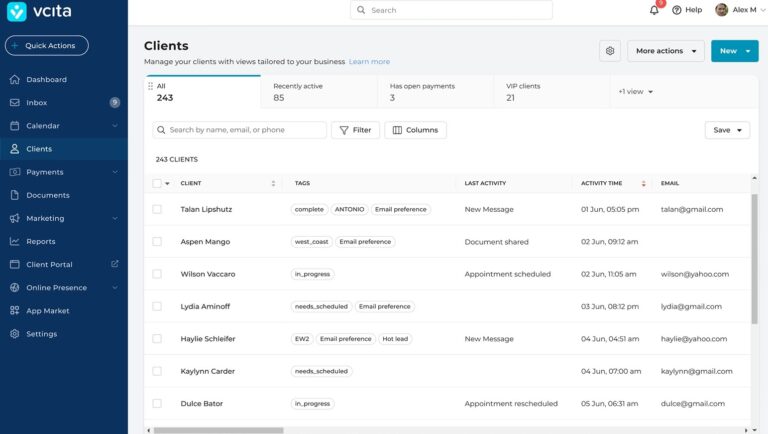Open App Market in the sidebar
Viewport: 768px width, 434px height.
(48, 311)
